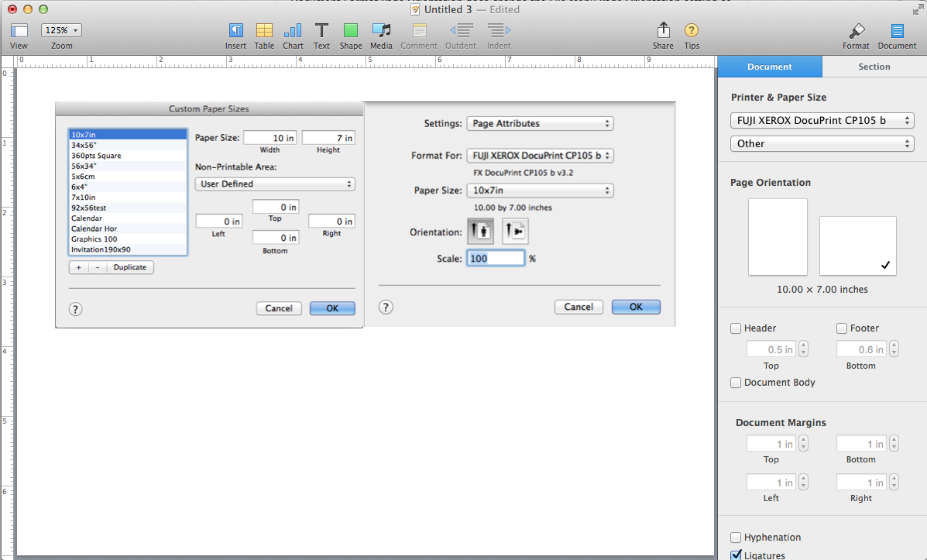Add a Text box from toolbar
Viewport: 927px width, 560px height.
[x=321, y=30]
